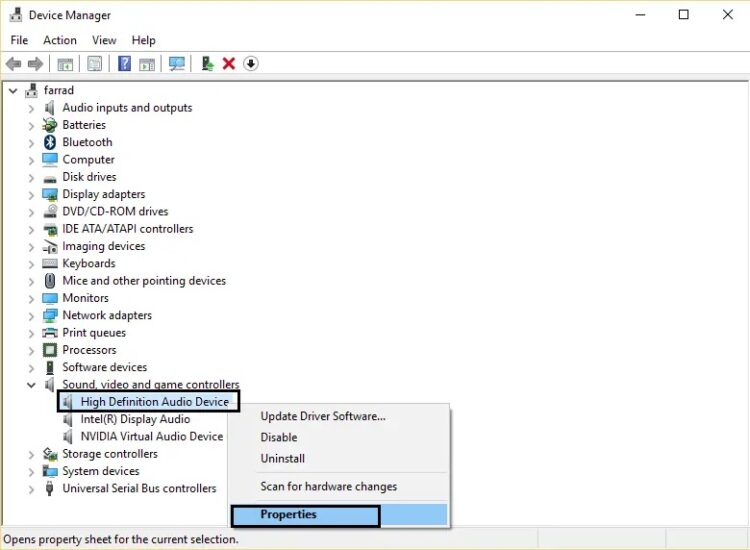Select the Monitors label
Screen dimensions: 750x550
click(86, 298)
